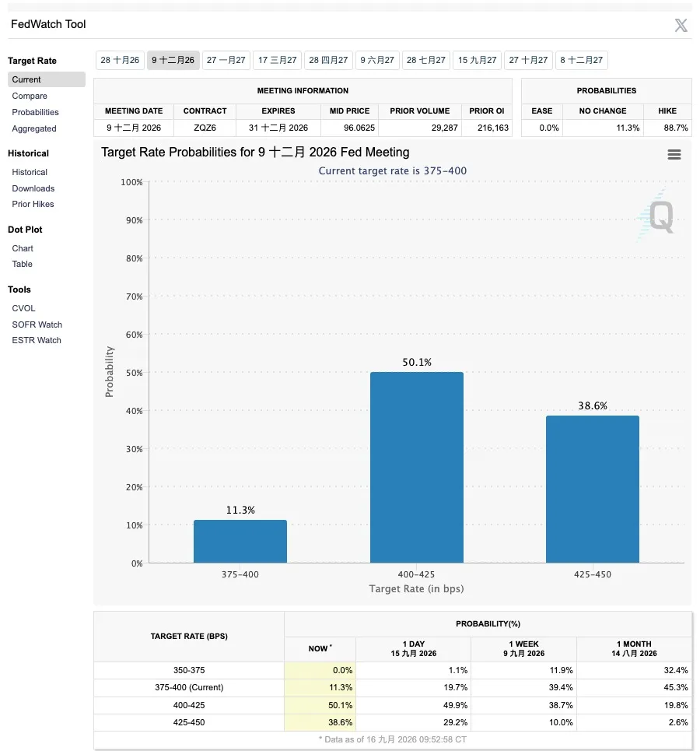The width and height of the screenshot is (700, 751).
Task: Click the chart title text
Action: [x=255, y=153]
